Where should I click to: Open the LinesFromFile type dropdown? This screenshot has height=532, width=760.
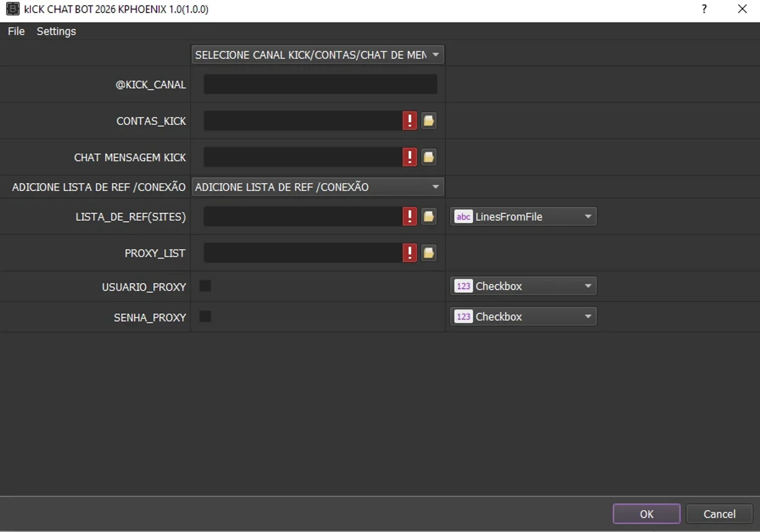click(x=523, y=216)
